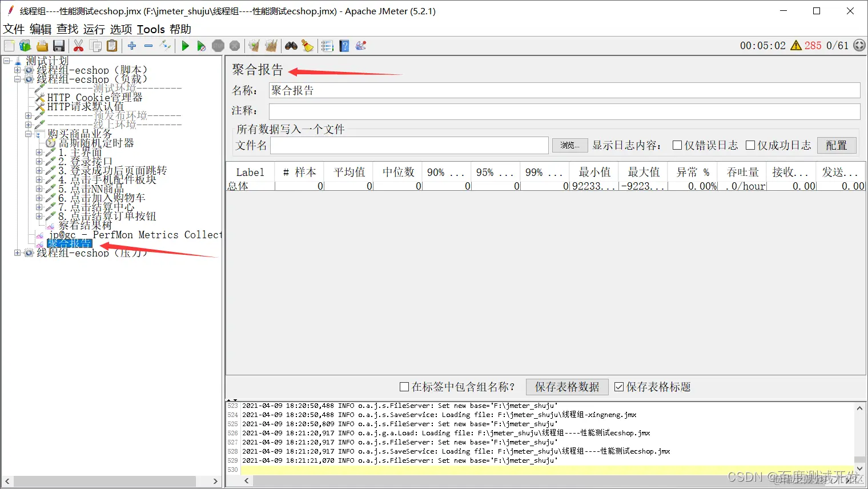Open the 文件 menu
Image resolution: width=868 pixels, height=489 pixels.
[x=14, y=29]
